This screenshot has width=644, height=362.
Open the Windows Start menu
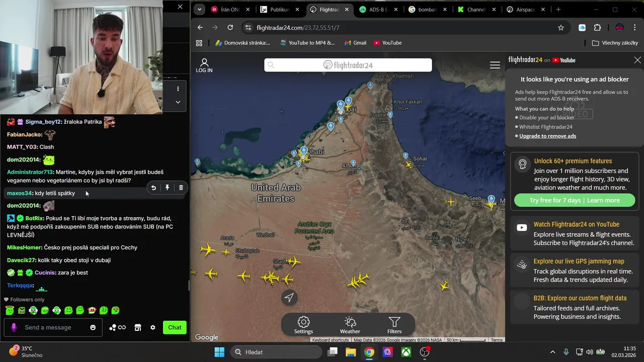point(219,352)
